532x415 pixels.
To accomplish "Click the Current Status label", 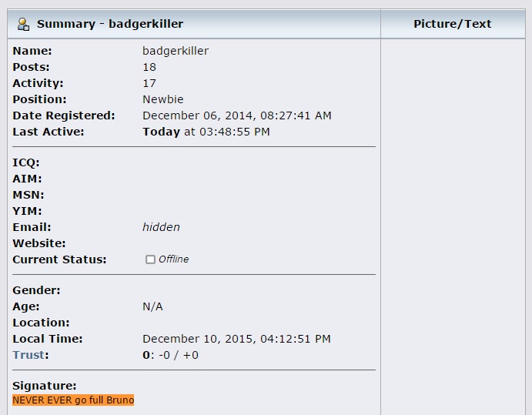I will [59, 259].
